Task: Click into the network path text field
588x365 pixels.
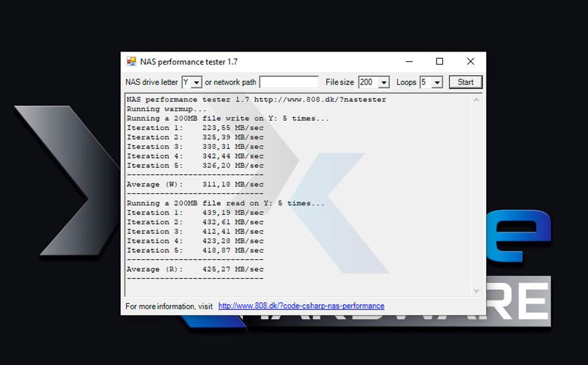Action: 289,82
